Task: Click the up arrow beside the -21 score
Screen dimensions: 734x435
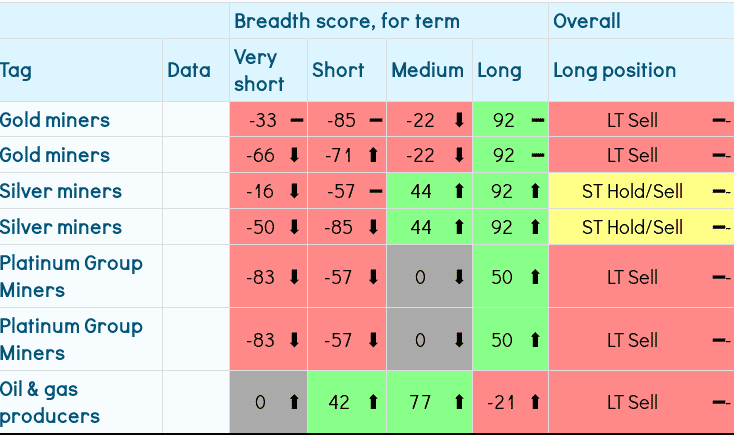Action: [536, 403]
